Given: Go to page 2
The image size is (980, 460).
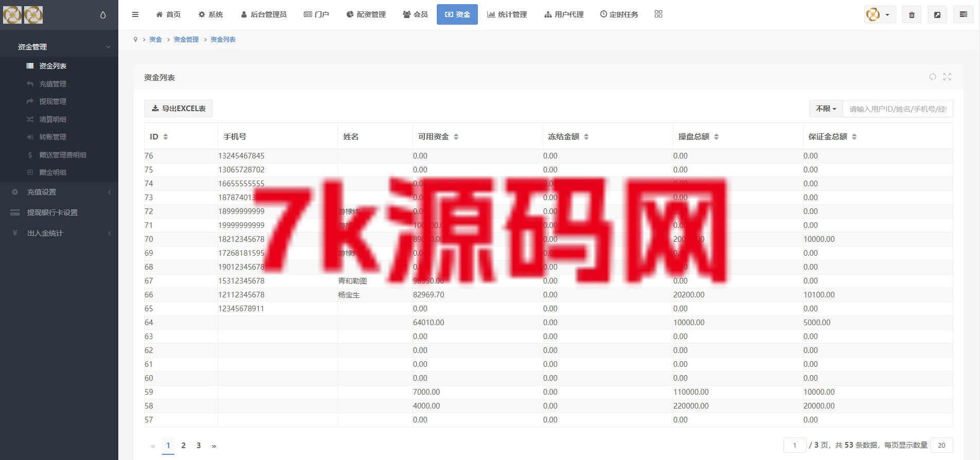Looking at the screenshot, I should coord(183,446).
